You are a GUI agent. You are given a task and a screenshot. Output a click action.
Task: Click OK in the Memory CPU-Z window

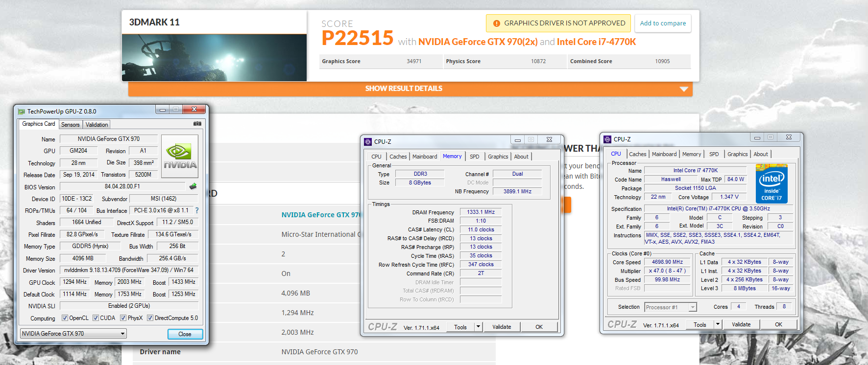(539, 327)
